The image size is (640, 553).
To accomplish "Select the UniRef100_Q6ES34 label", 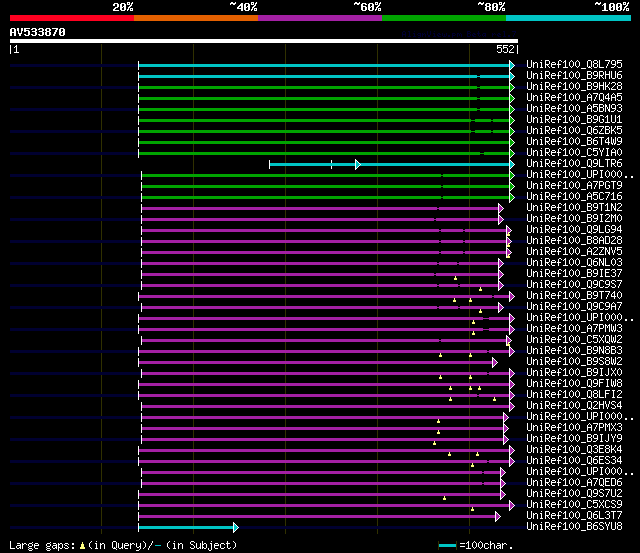I will tap(574, 461).
